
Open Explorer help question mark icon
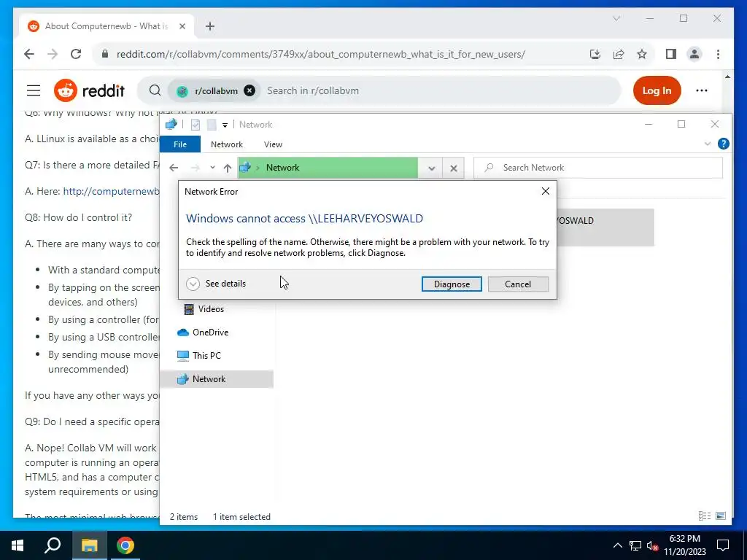[723, 144]
